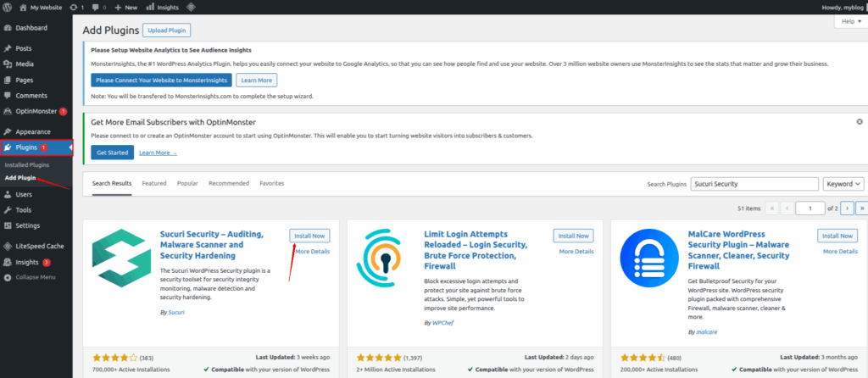Click the Sucuri plugin logo thumbnail
Viewport: 868px width, 378px height.
point(121,258)
